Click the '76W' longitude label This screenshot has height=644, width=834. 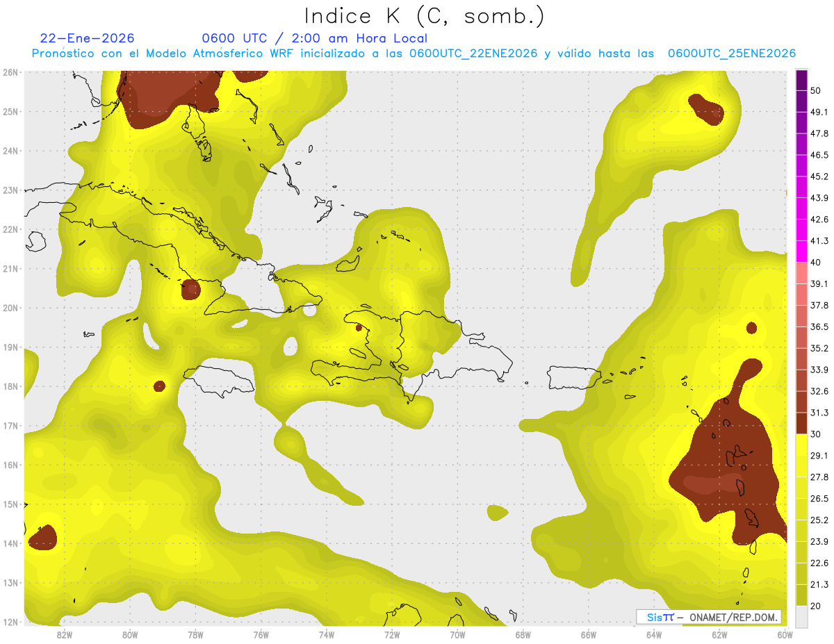pos(261,634)
